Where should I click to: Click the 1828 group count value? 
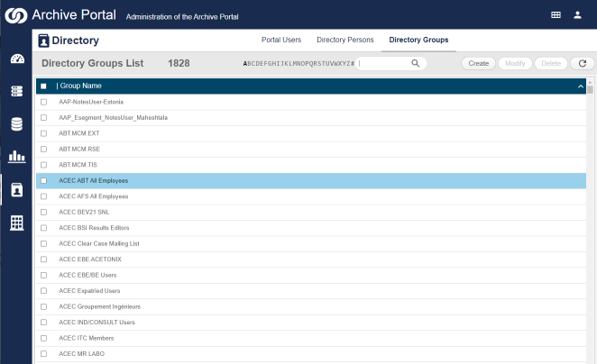coord(179,63)
